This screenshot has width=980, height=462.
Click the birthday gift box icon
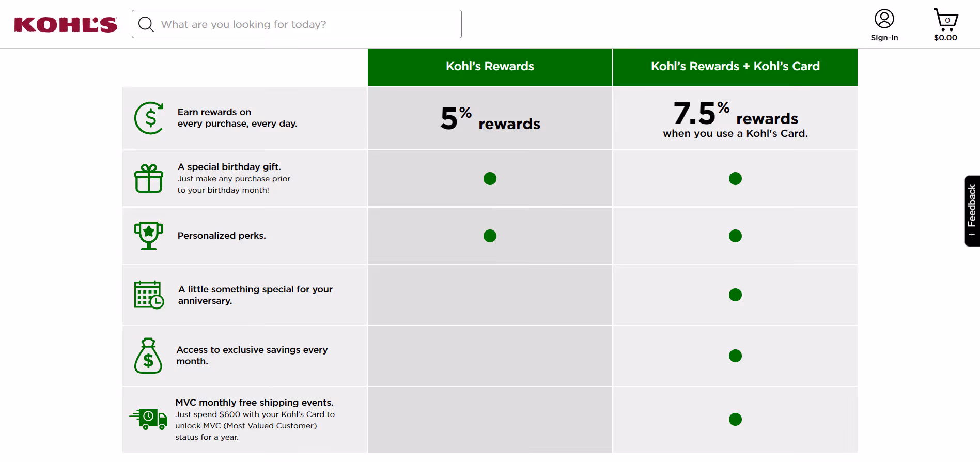(x=149, y=178)
